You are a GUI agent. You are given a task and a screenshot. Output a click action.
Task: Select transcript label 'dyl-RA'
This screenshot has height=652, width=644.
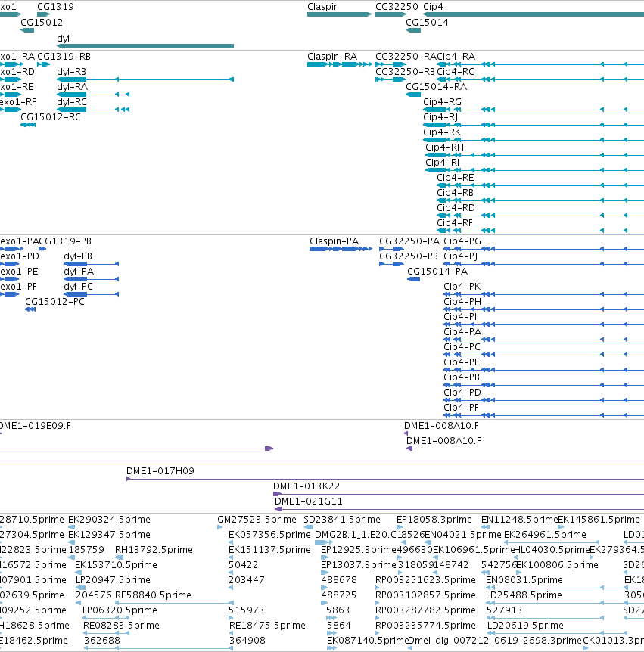(73, 87)
